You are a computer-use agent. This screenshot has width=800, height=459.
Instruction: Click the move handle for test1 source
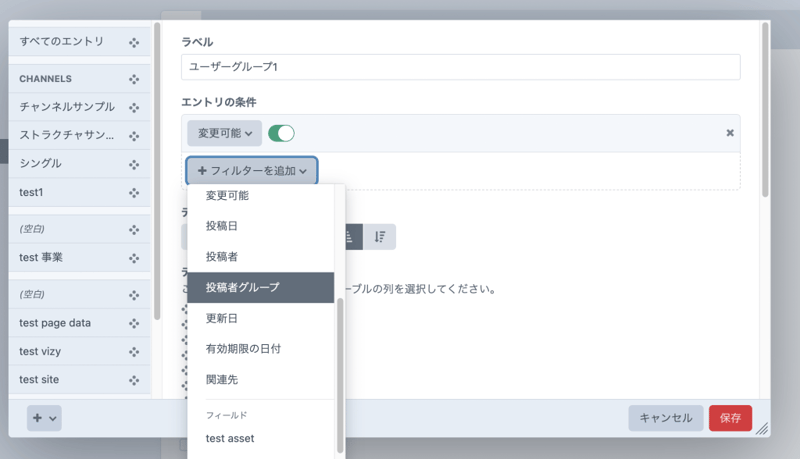134,192
